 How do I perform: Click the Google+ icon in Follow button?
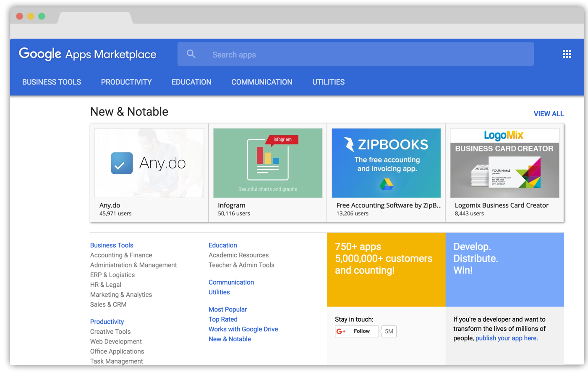click(341, 331)
